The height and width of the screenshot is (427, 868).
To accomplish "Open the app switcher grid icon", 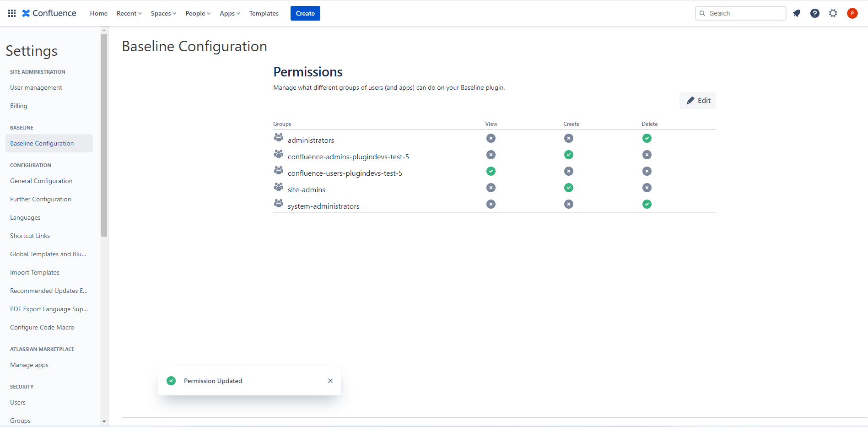I will pos(12,13).
